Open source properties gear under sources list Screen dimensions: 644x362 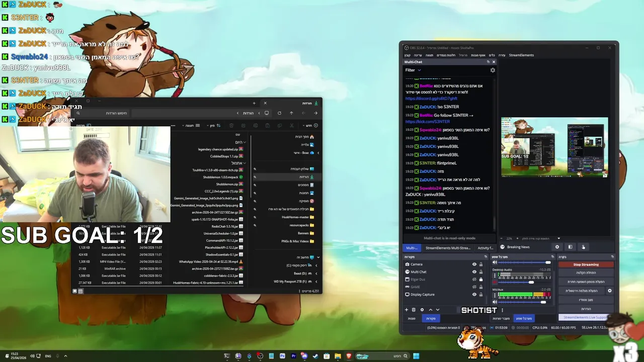[422, 310]
